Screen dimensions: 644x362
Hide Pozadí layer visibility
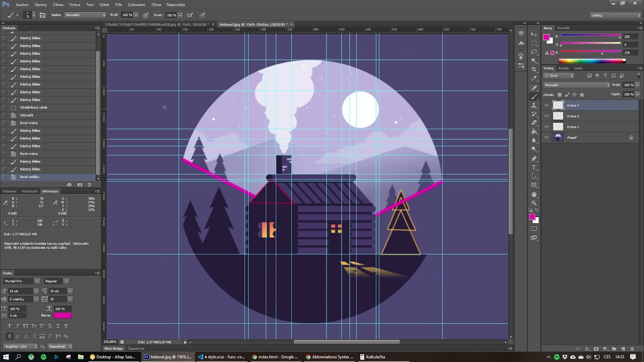click(x=546, y=137)
